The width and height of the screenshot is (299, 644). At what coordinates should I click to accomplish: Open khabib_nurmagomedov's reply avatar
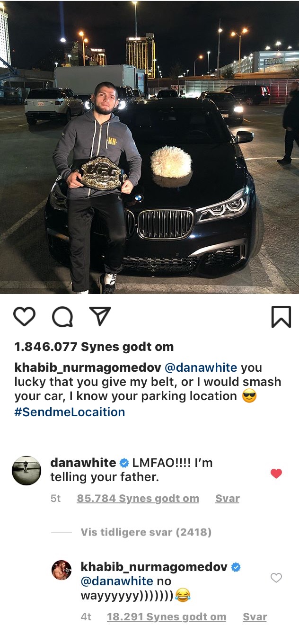[62, 570]
